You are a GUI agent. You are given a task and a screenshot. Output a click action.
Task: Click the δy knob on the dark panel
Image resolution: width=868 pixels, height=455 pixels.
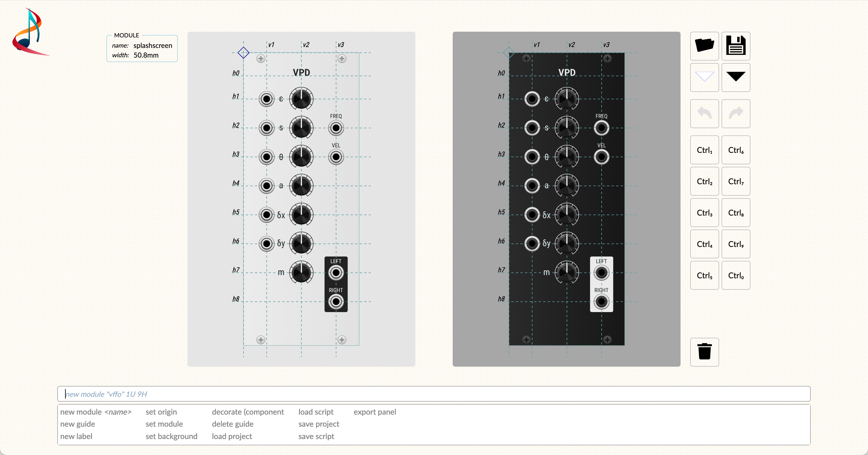567,243
